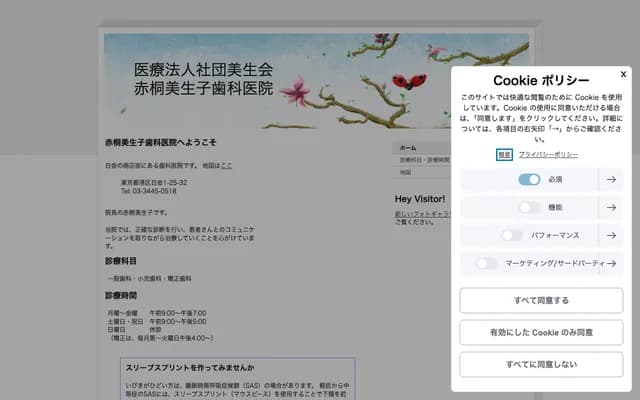Click 有効にした Cookie のみ同意 button
Screen dimensions: 640x400
pos(541,332)
